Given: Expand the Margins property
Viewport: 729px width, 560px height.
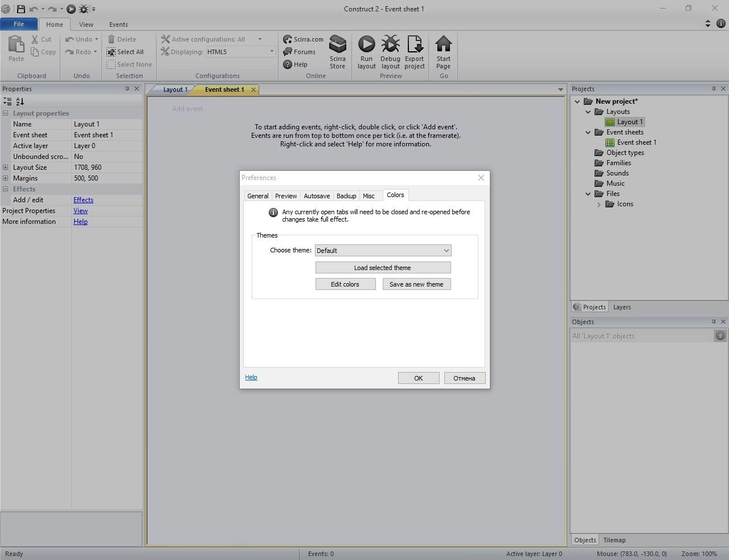Looking at the screenshot, I should [x=5, y=178].
